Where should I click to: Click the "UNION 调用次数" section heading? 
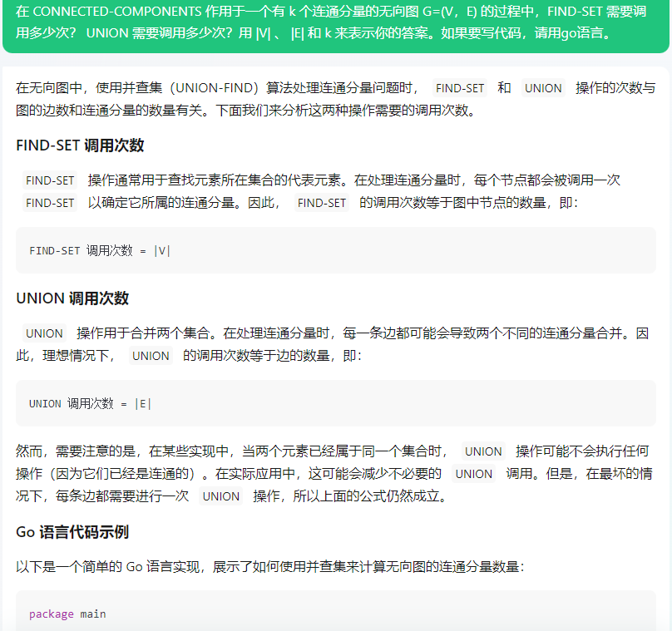(x=72, y=298)
